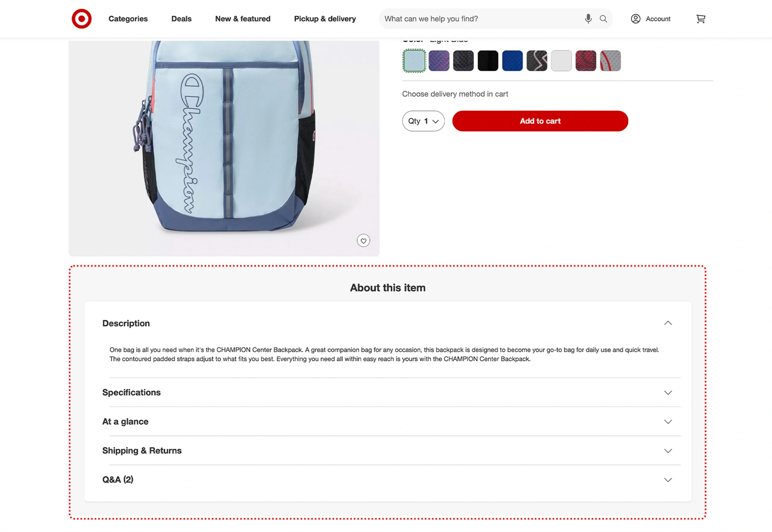Click the Target bullseye logo
772x532 pixels.
pyautogui.click(x=81, y=19)
